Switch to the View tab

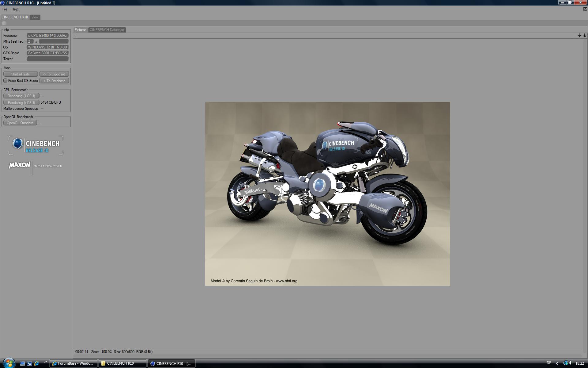[35, 17]
